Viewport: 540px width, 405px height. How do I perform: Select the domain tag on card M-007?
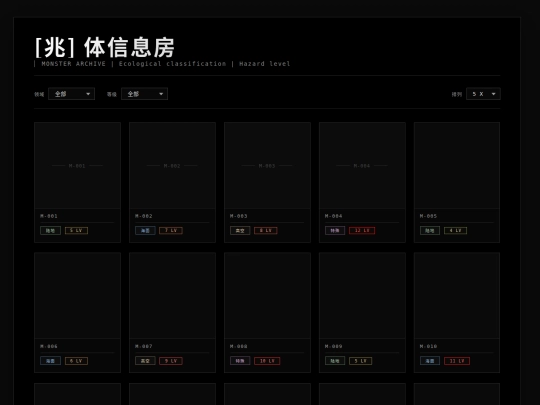[x=145, y=361]
